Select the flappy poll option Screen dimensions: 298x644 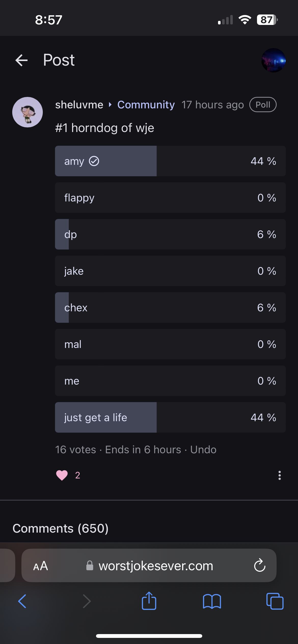point(170,198)
